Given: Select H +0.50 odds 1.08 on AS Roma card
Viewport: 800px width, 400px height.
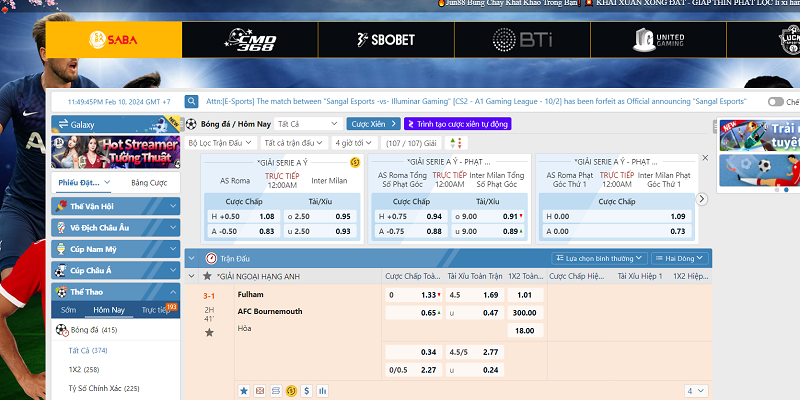Looking at the screenshot, I should (243, 216).
